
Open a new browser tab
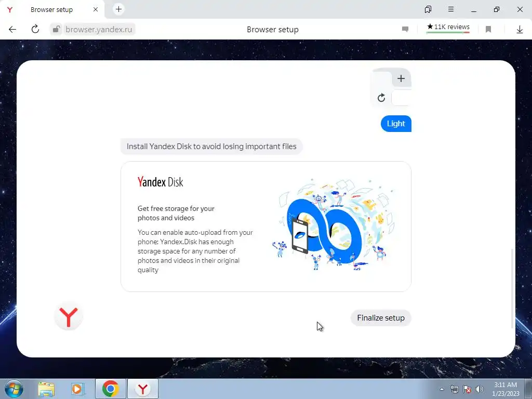pyautogui.click(x=118, y=9)
